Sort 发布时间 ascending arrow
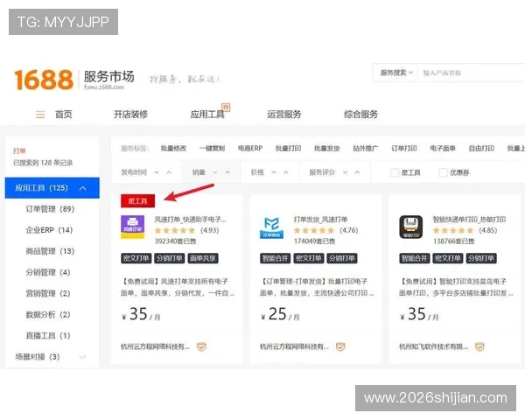The height and width of the screenshot is (420, 525). click(x=169, y=172)
